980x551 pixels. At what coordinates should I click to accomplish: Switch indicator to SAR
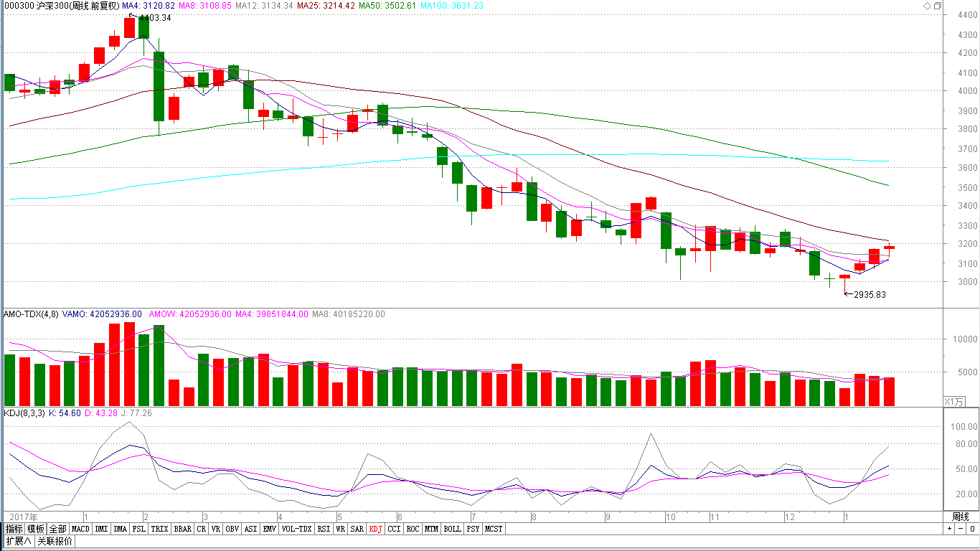point(357,529)
